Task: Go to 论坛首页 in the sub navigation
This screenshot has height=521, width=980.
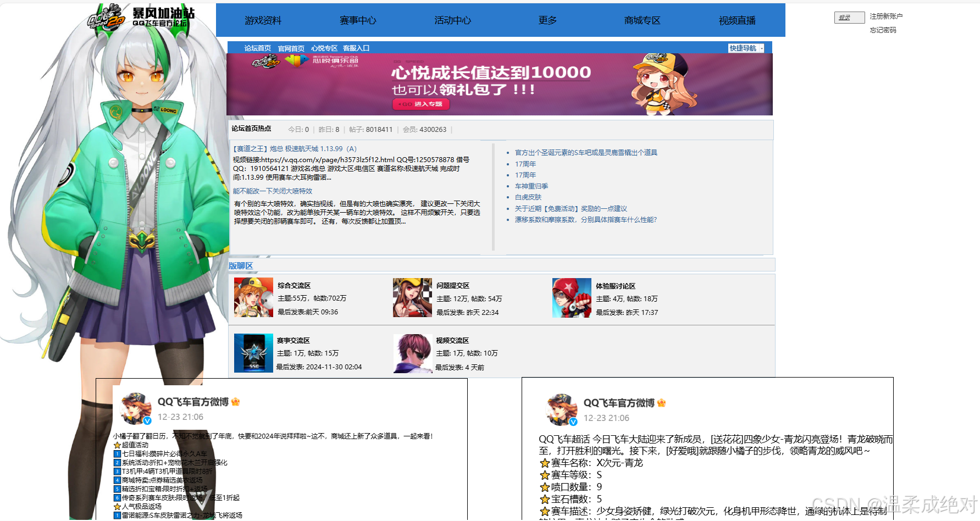Action: click(258, 48)
